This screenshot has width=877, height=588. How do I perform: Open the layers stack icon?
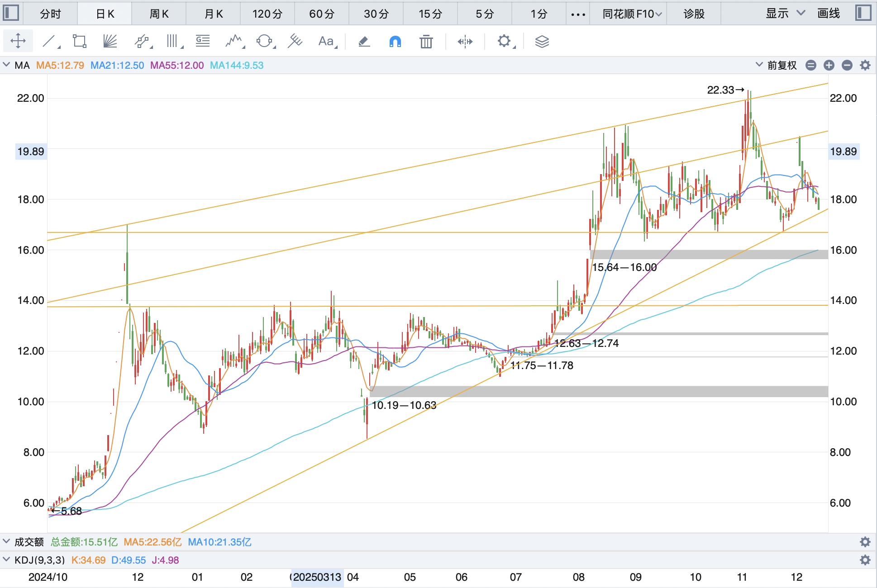click(x=542, y=42)
